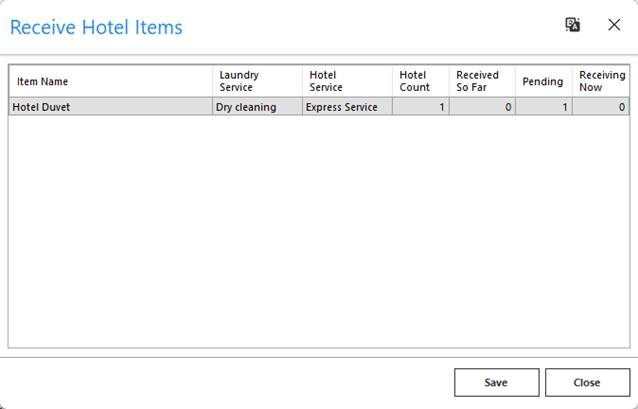
Task: Select the Hotel Duvet item cell
Action: coord(111,107)
